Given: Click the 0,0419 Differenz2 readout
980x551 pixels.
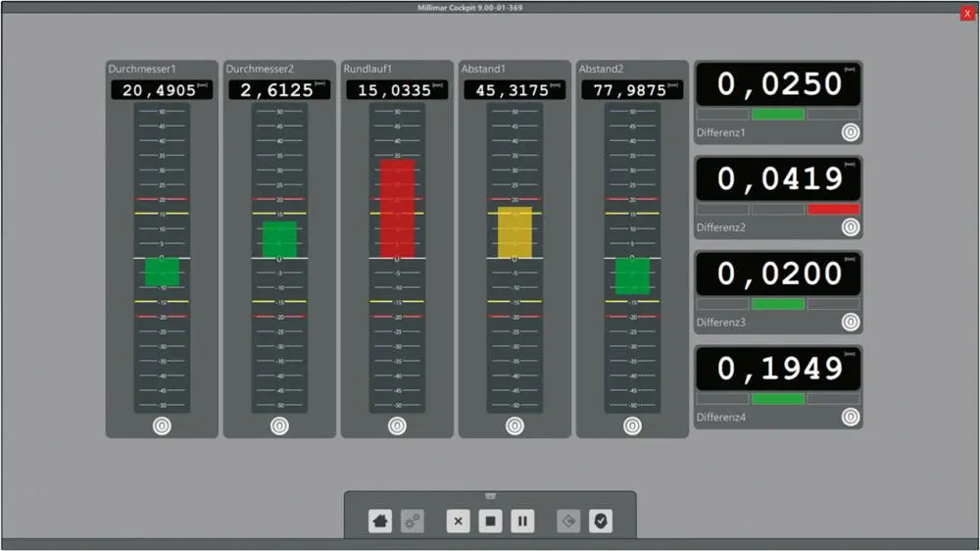Looking at the screenshot, I should [x=778, y=179].
